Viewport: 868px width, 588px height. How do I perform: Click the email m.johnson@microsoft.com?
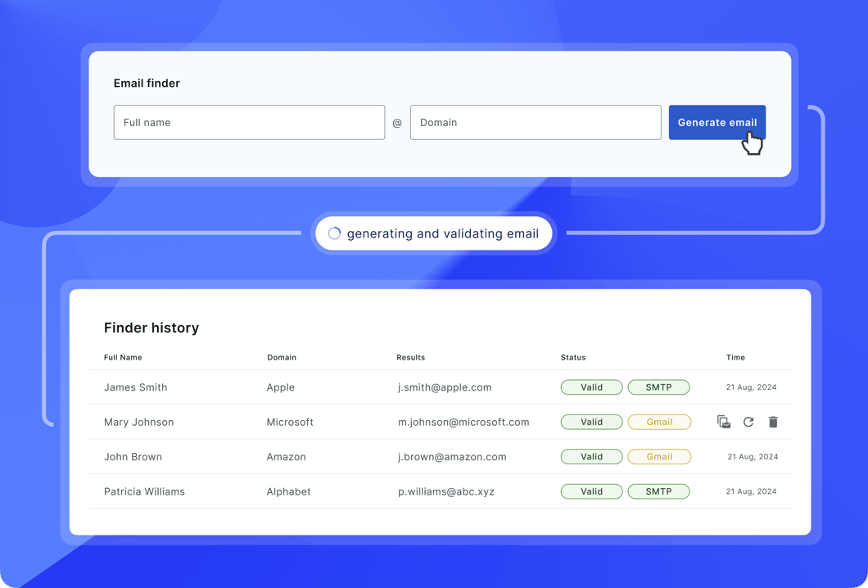click(x=463, y=423)
